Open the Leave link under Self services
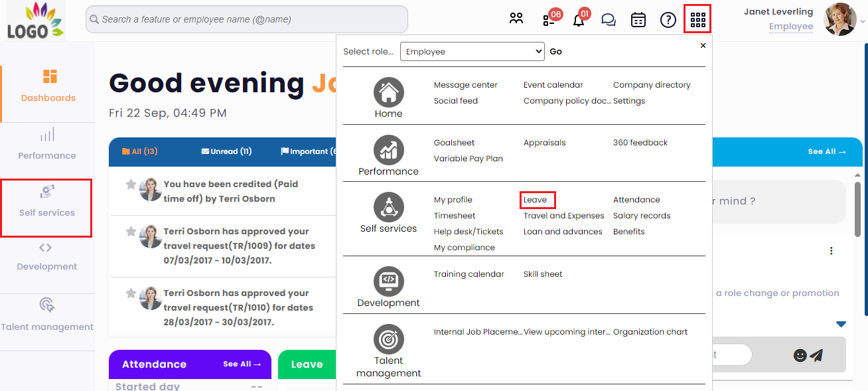This screenshot has width=868, height=391. coord(536,200)
